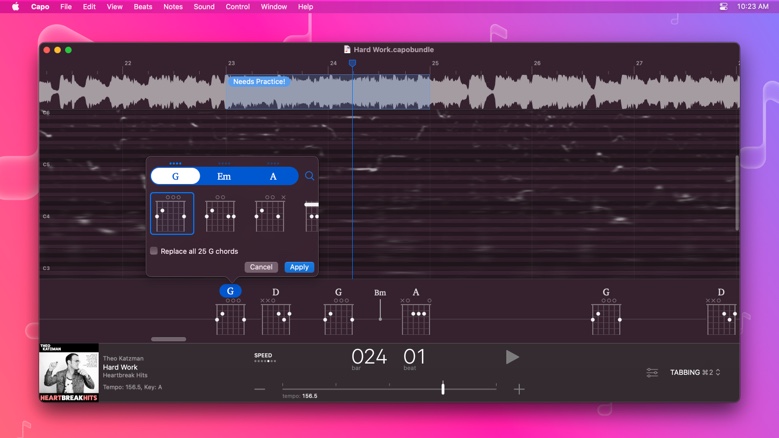Viewport: 779px width, 438px height.
Task: Switch to the Em chord tab
Action: click(224, 176)
